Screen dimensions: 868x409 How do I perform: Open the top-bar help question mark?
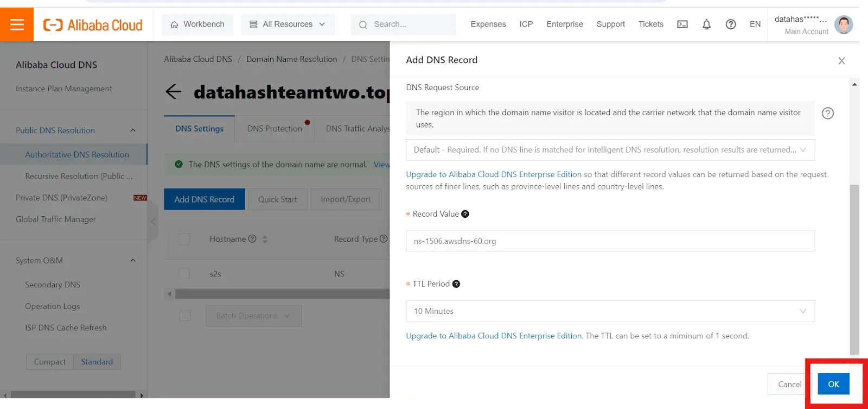pyautogui.click(x=731, y=24)
